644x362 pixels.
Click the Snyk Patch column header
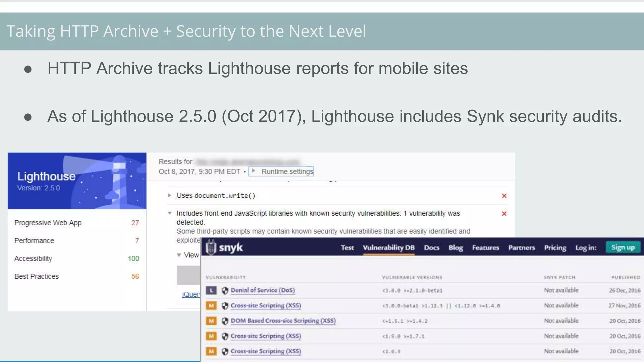point(560,277)
